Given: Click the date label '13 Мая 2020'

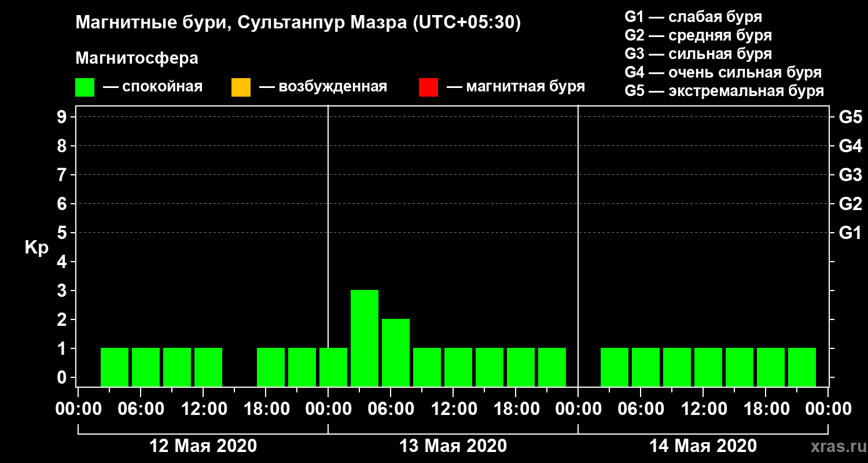Looking at the screenshot, I should [453, 446].
